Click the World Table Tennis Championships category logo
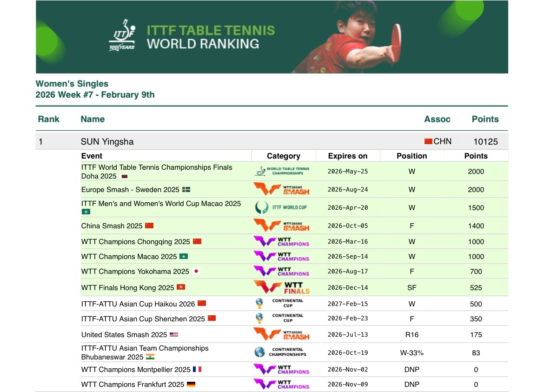The height and width of the screenshot is (392, 544). (282, 171)
